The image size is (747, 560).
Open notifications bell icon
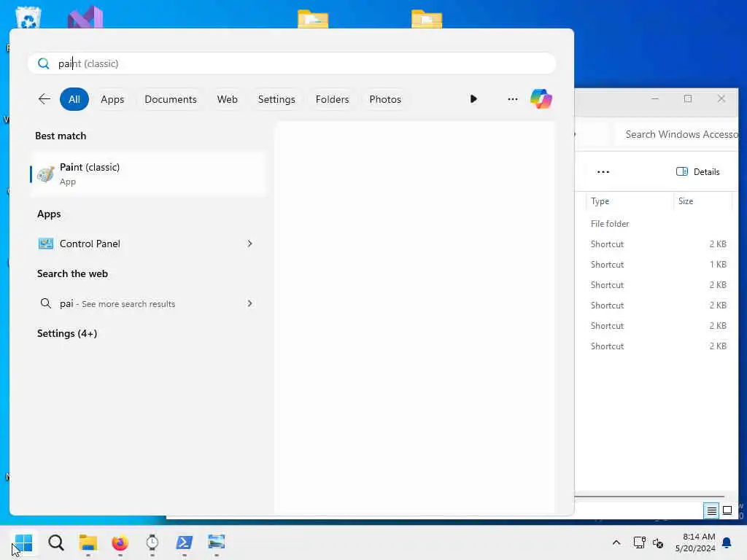pos(727,542)
